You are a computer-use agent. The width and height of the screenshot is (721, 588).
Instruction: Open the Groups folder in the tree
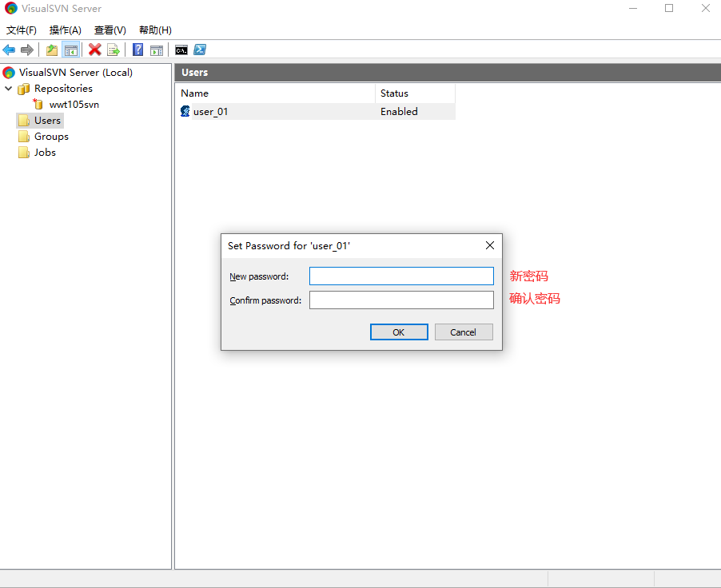(51, 137)
